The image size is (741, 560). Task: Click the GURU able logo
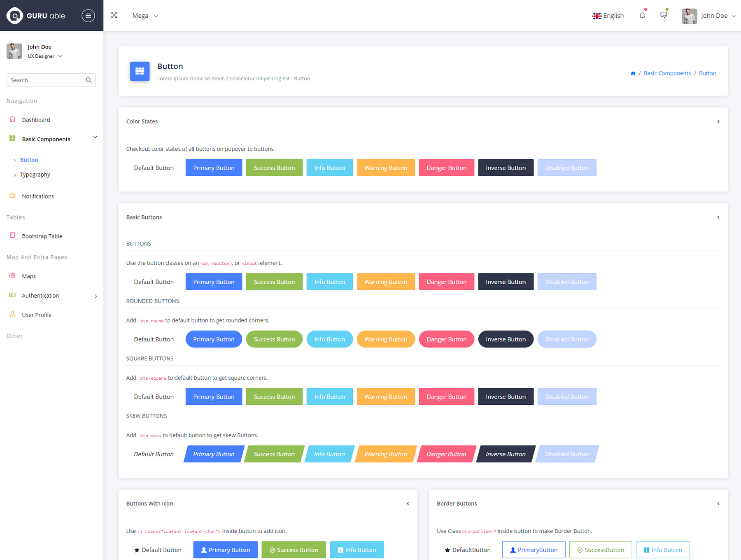(36, 16)
